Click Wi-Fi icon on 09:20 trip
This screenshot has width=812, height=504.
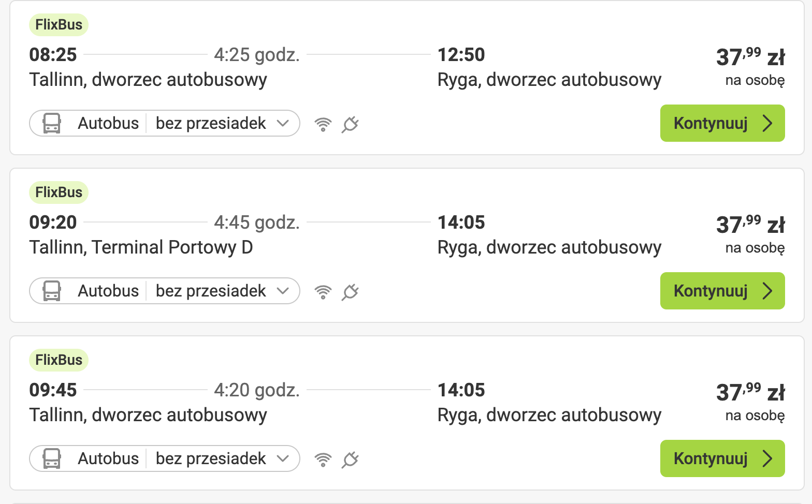tap(323, 292)
